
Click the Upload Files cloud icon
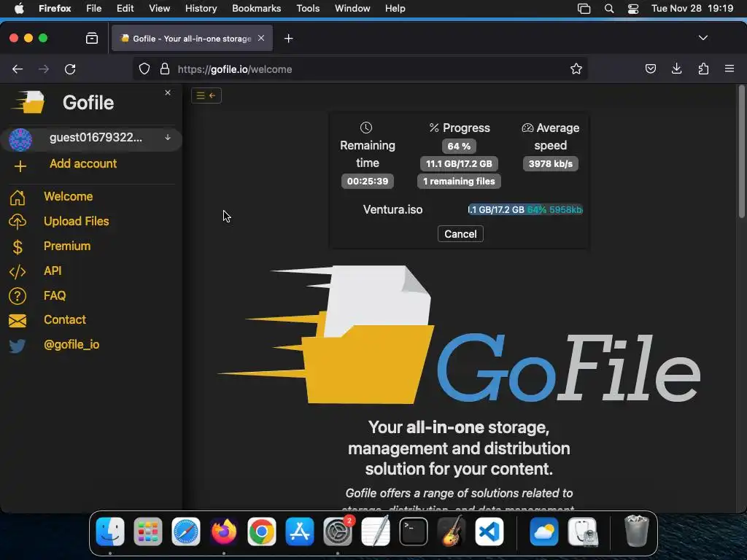18,222
